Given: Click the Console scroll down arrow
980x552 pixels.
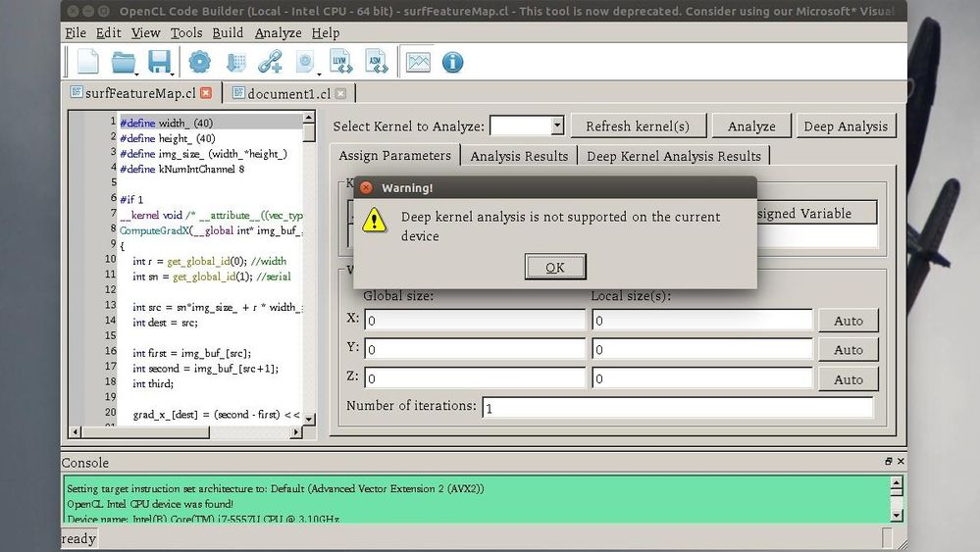Looking at the screenshot, I should tap(897, 515).
